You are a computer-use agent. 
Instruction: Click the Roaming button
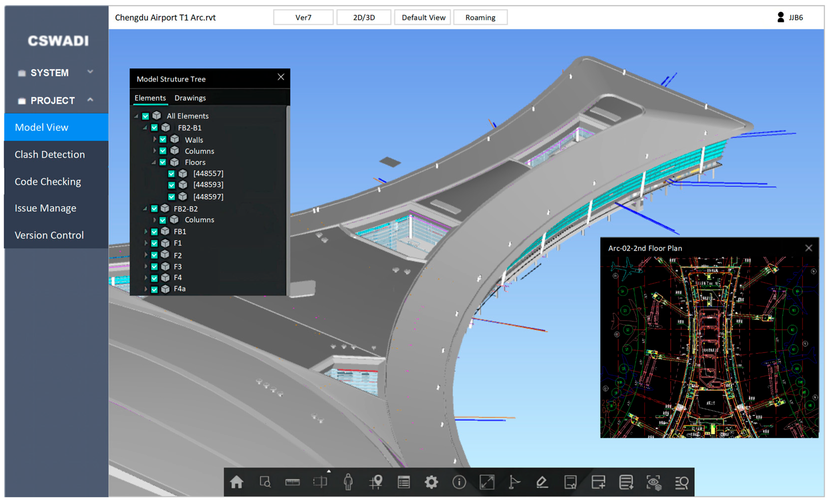[480, 18]
